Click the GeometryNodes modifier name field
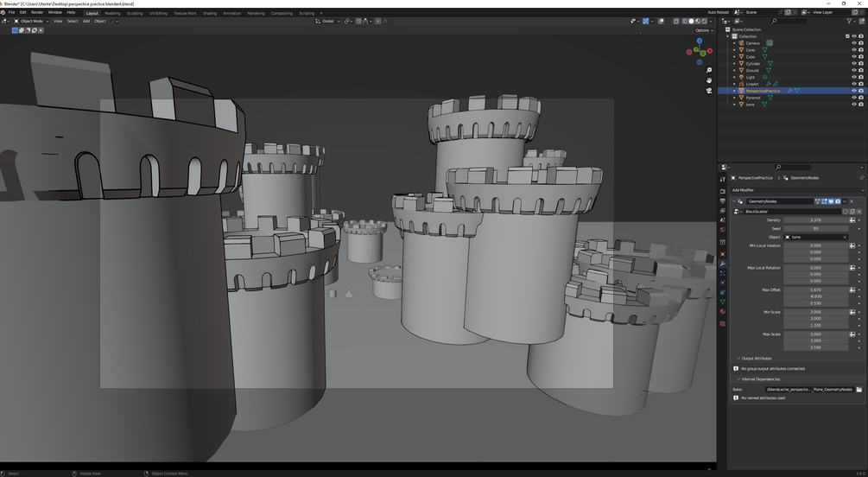Screen dimensions: 868x477 pyautogui.click(x=779, y=201)
